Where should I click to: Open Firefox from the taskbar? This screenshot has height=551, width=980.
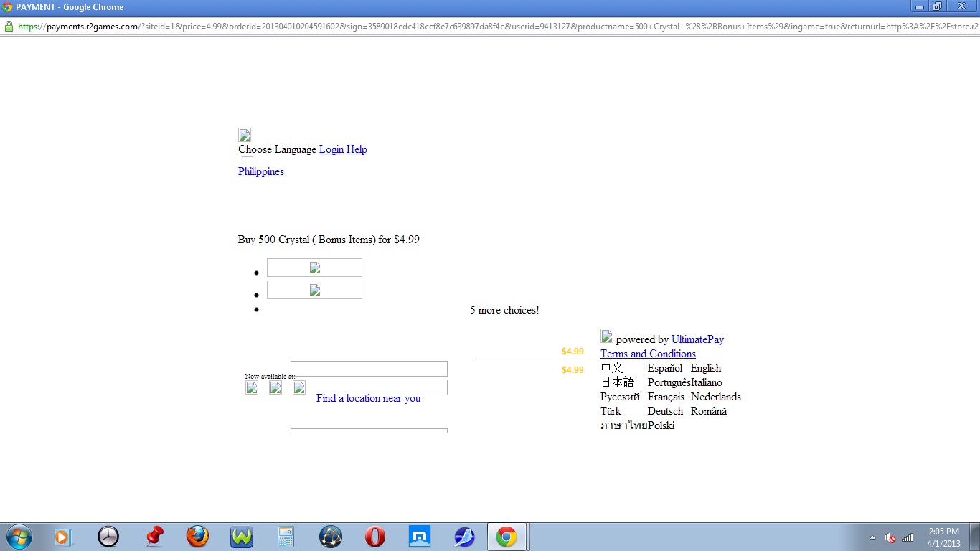197,537
